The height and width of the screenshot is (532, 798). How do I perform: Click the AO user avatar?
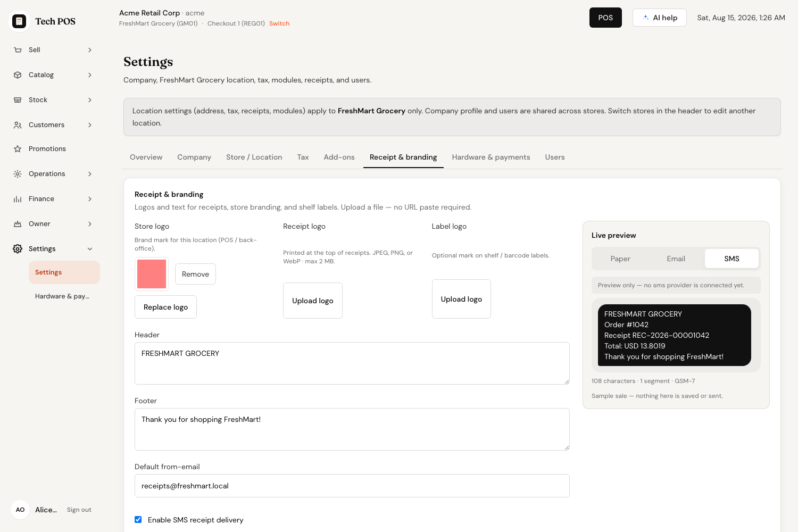click(20, 510)
